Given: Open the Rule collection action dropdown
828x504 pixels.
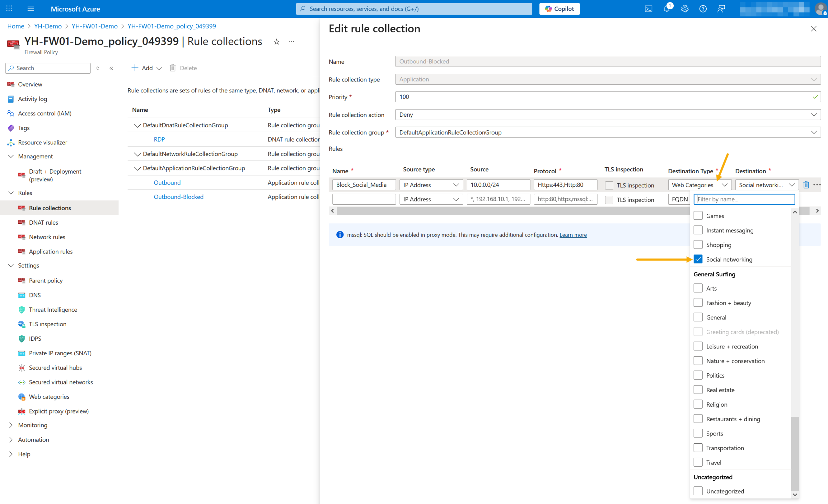Looking at the screenshot, I should (x=607, y=114).
